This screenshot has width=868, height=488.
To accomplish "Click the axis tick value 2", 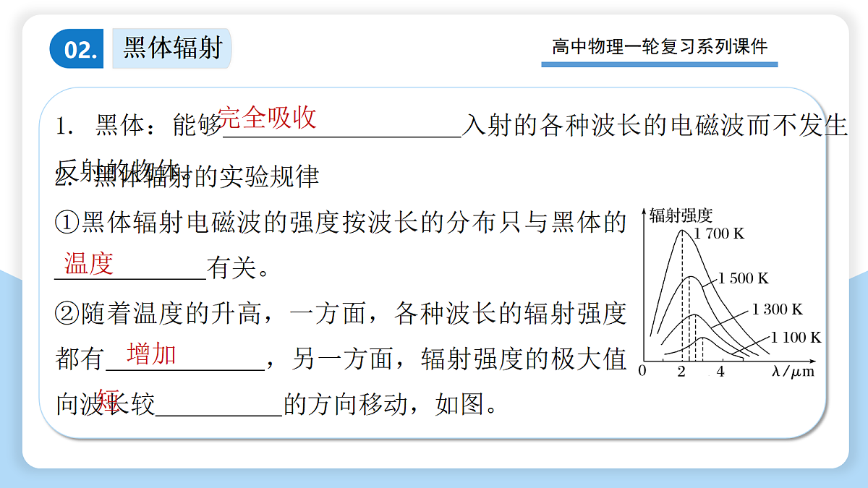I will click(681, 372).
